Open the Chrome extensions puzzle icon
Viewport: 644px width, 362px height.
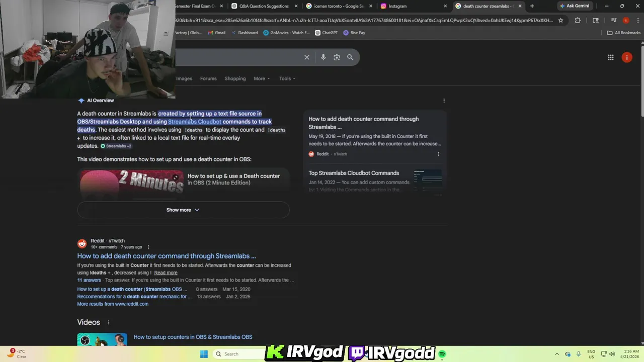click(578, 21)
